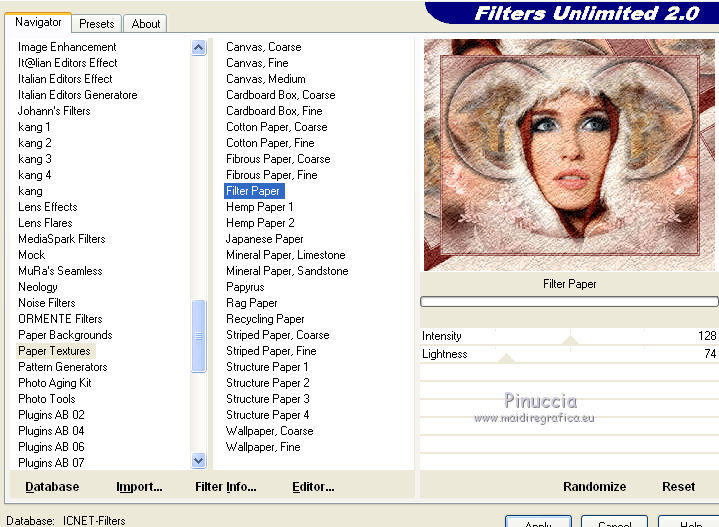
Task: Select Neology category
Action: [x=38, y=287]
